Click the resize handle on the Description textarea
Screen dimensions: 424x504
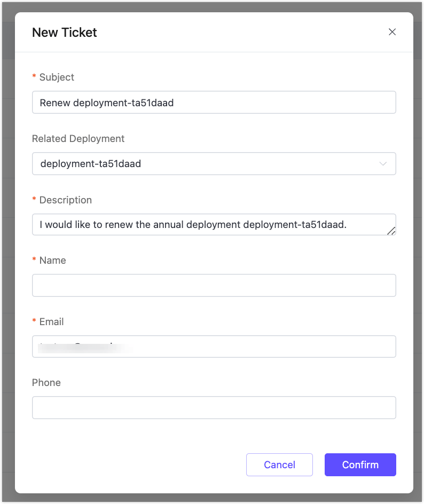pyautogui.click(x=392, y=232)
